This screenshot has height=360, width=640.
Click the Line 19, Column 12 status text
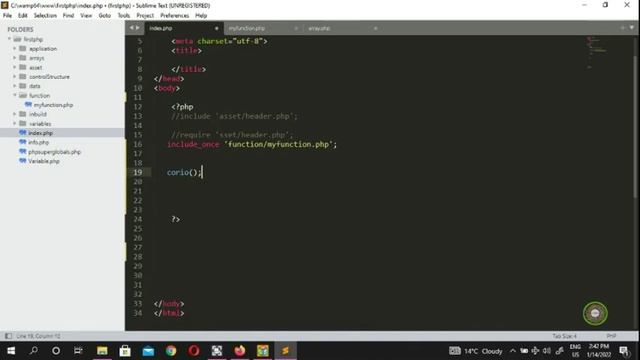coord(38,336)
